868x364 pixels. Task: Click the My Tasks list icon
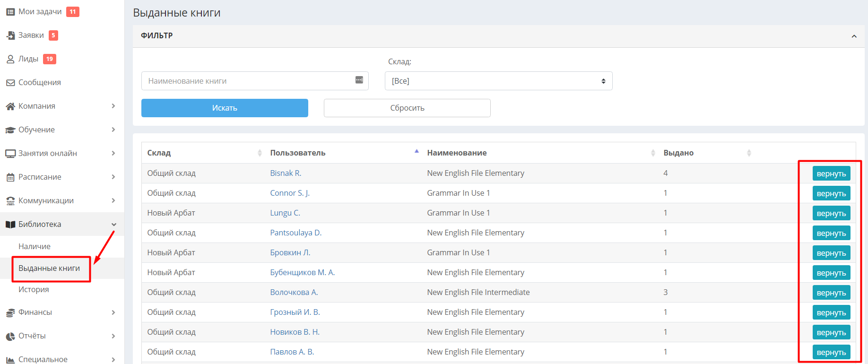[x=10, y=12]
